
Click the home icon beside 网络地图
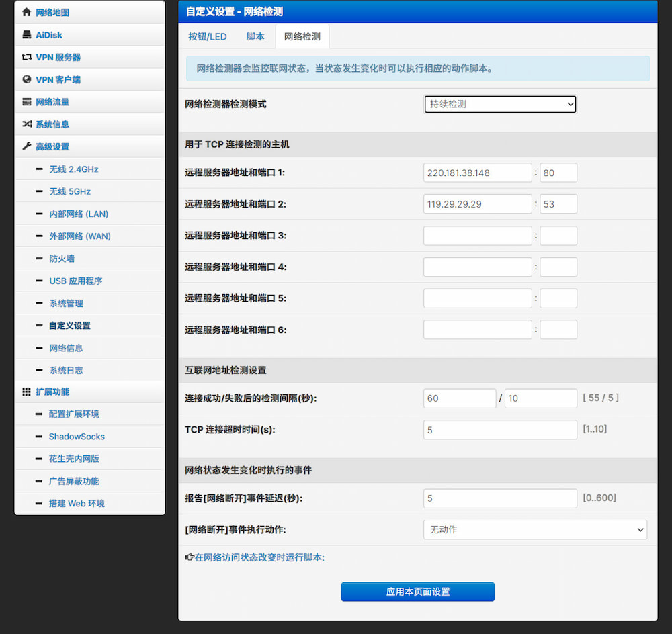27,12
